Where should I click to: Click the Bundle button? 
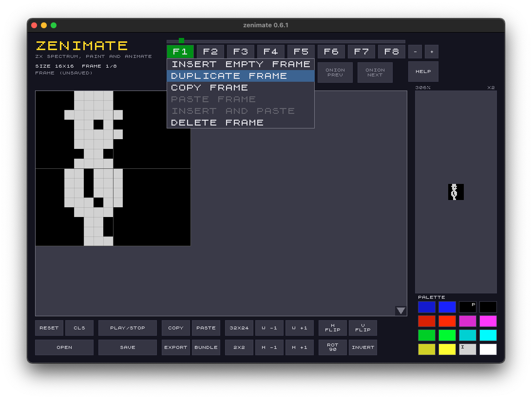[x=206, y=347]
